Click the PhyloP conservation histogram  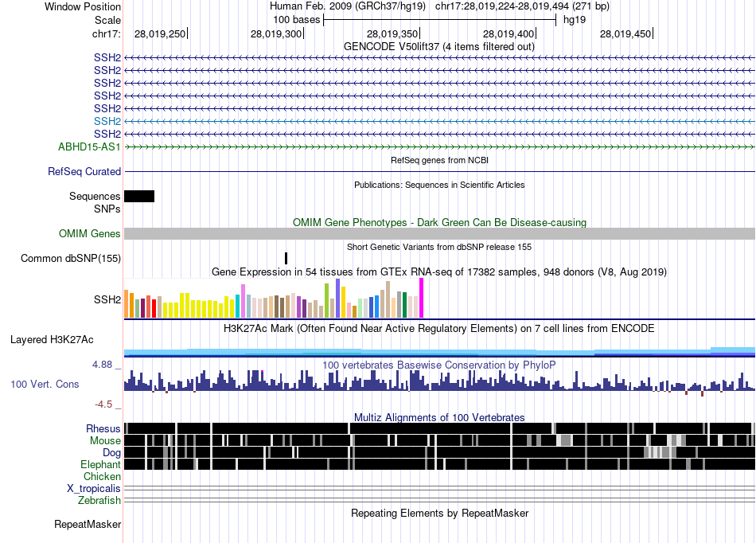pos(440,382)
